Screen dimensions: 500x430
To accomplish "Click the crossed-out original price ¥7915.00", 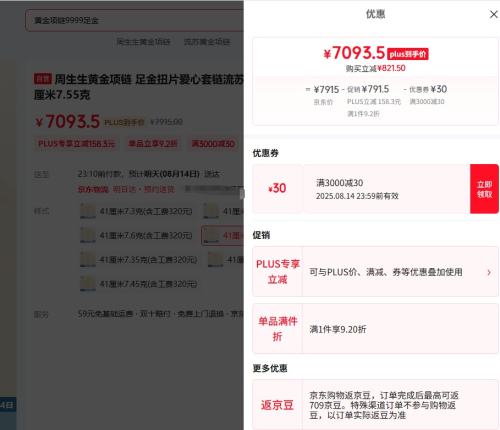I will pos(166,122).
